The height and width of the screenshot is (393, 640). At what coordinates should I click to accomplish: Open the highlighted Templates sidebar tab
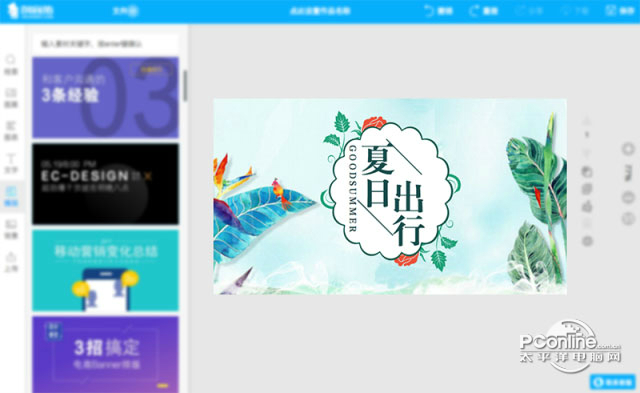[x=11, y=196]
